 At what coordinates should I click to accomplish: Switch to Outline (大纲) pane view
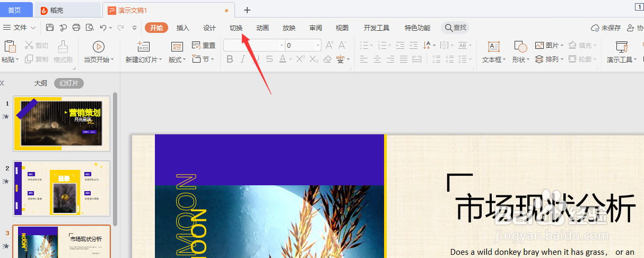tap(41, 83)
